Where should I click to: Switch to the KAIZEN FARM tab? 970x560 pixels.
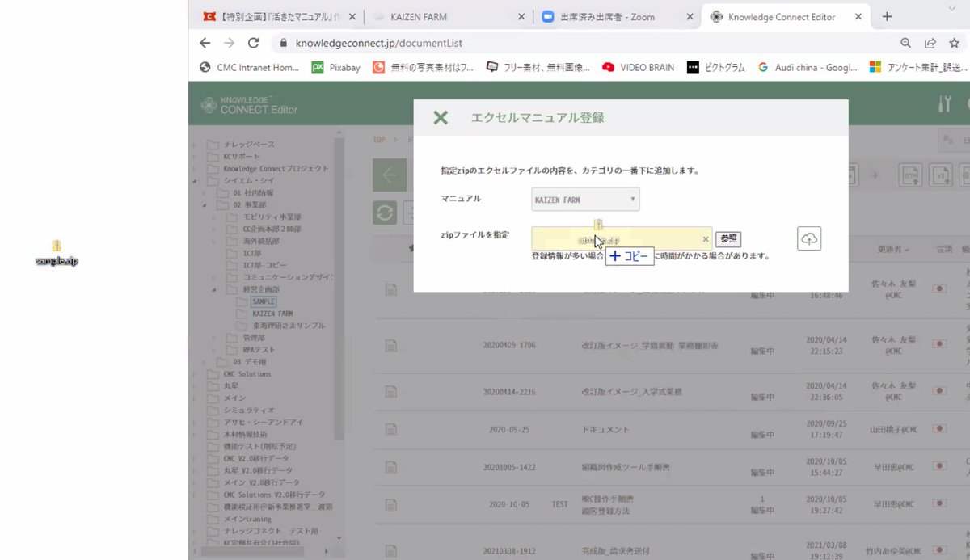[449, 16]
